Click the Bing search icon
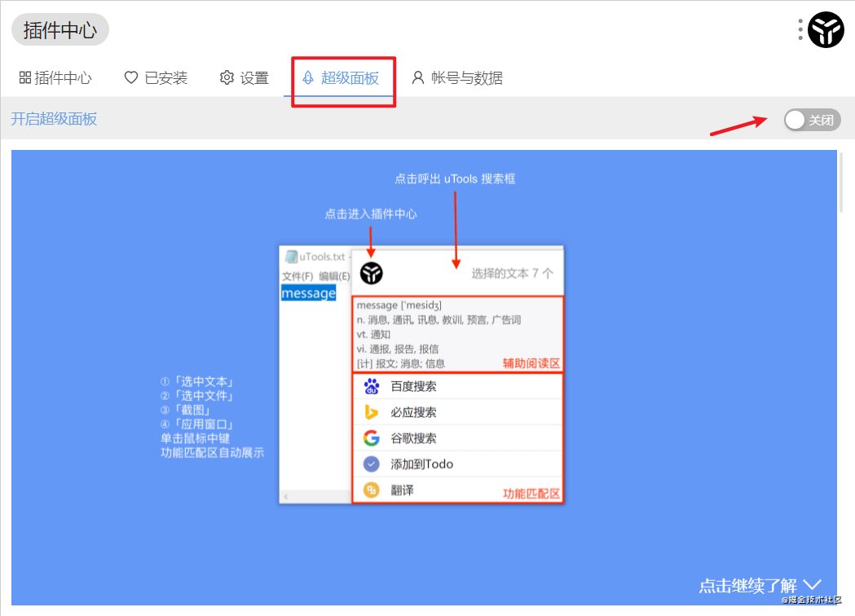This screenshot has height=616, width=855. point(372,412)
